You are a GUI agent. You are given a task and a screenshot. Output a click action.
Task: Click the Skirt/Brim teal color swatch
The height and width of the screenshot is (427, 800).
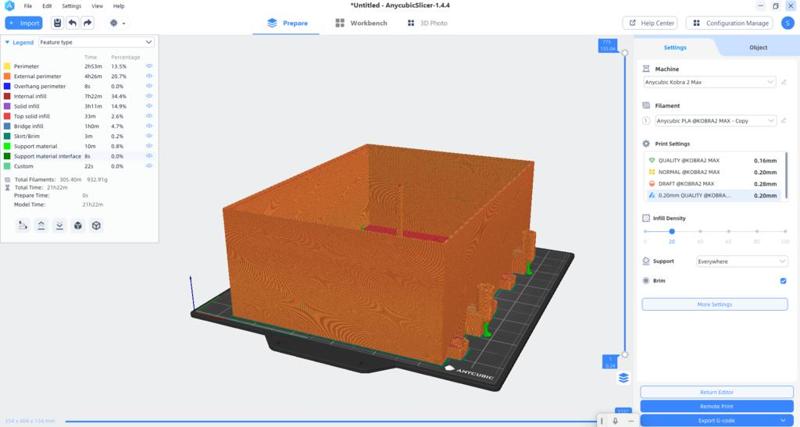click(7, 136)
